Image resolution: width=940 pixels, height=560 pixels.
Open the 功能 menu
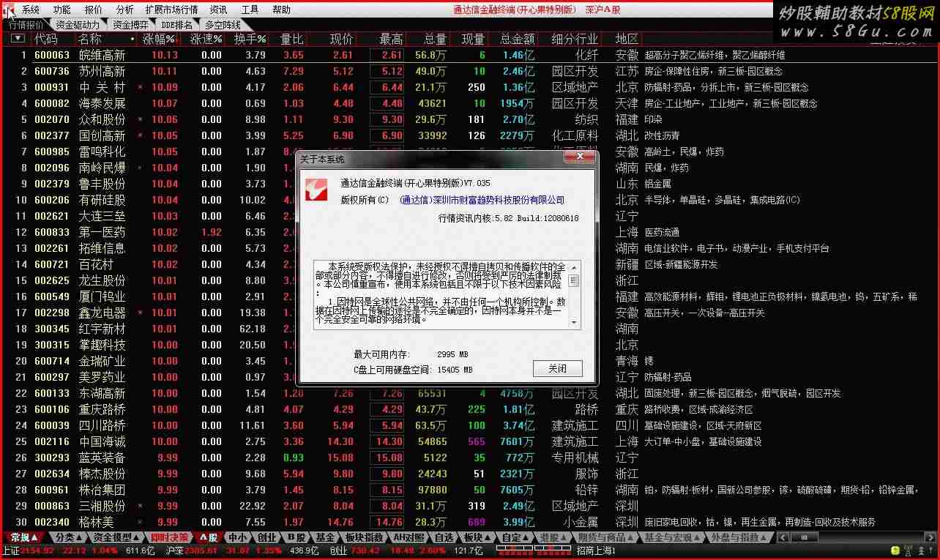pos(62,10)
